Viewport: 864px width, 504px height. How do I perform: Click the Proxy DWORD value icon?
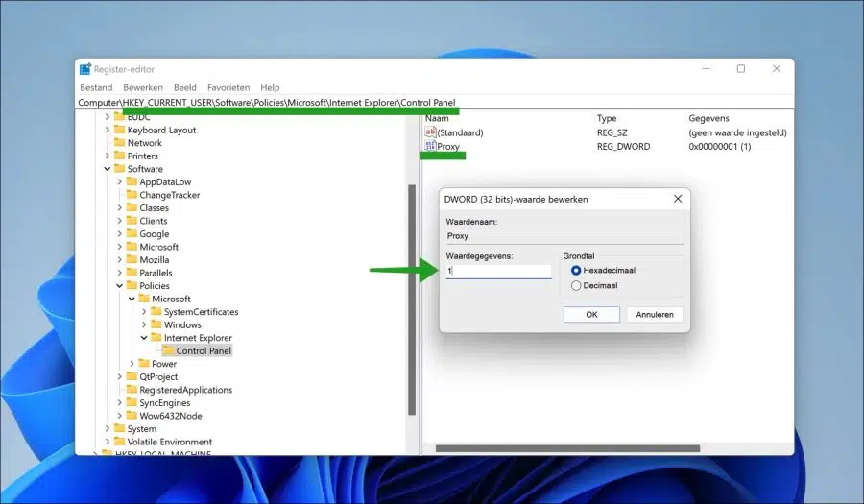click(430, 146)
